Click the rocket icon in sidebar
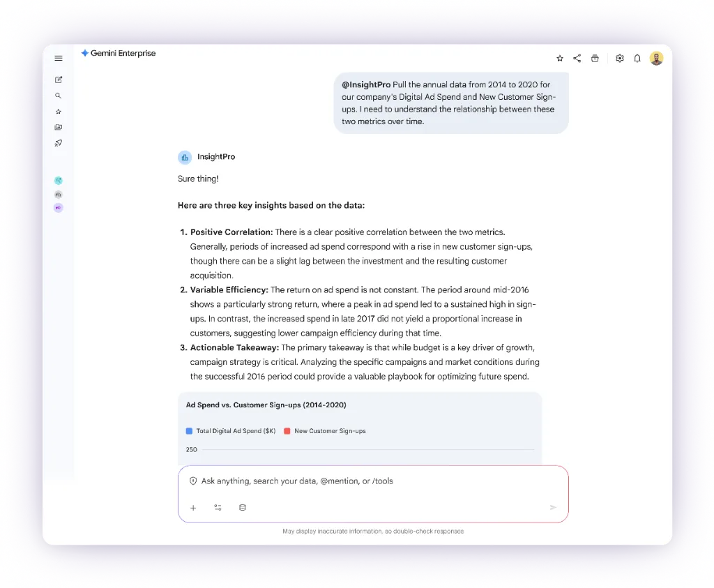This screenshot has height=588, width=714. [59, 144]
